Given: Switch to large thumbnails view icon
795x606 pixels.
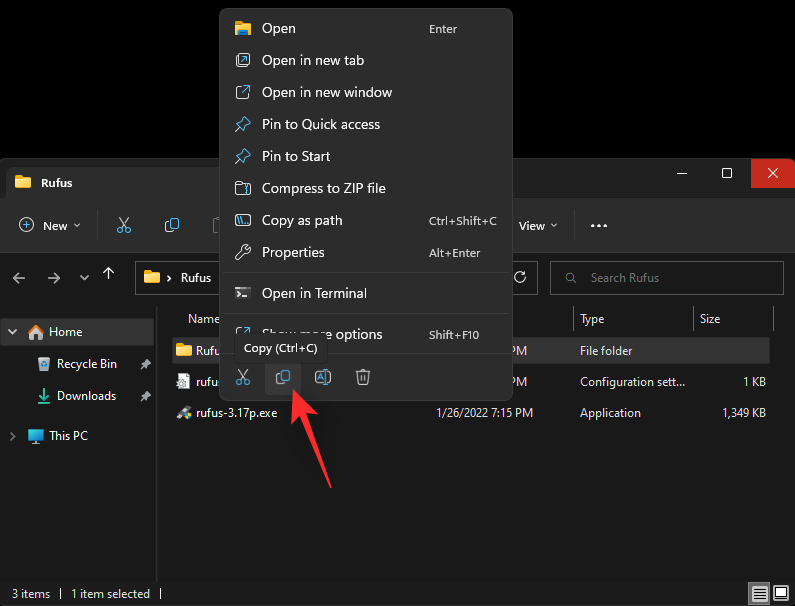Looking at the screenshot, I should (x=780, y=594).
